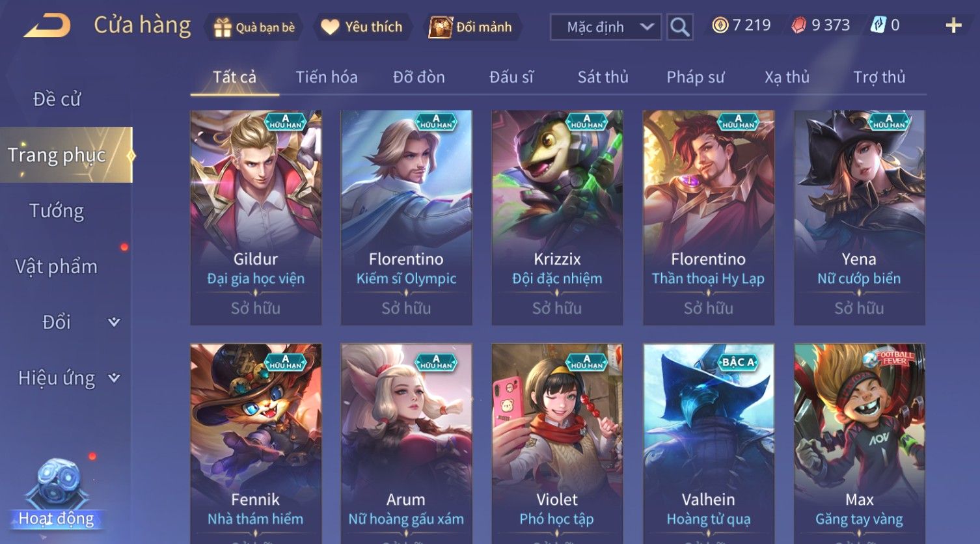
Task: Open the search magnifier icon
Action: click(x=680, y=27)
